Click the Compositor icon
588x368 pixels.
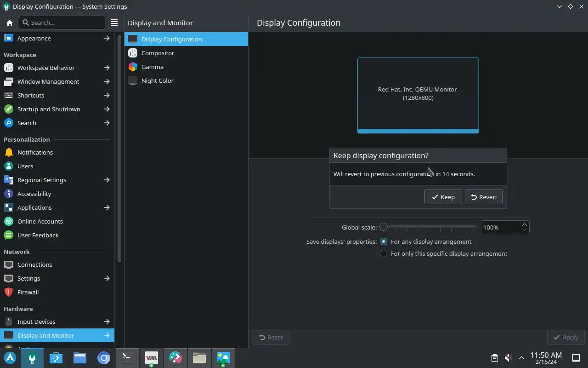coord(133,53)
